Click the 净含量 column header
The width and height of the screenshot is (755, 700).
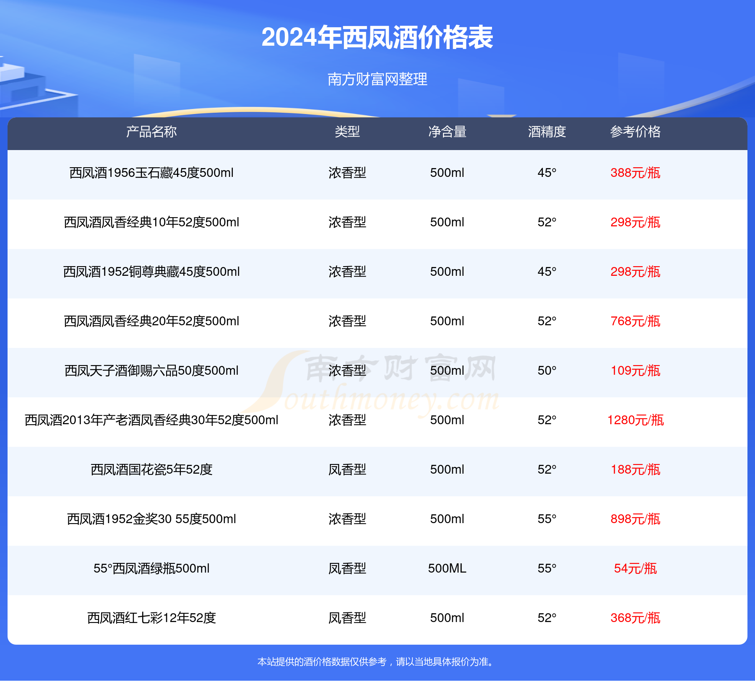[x=447, y=132]
